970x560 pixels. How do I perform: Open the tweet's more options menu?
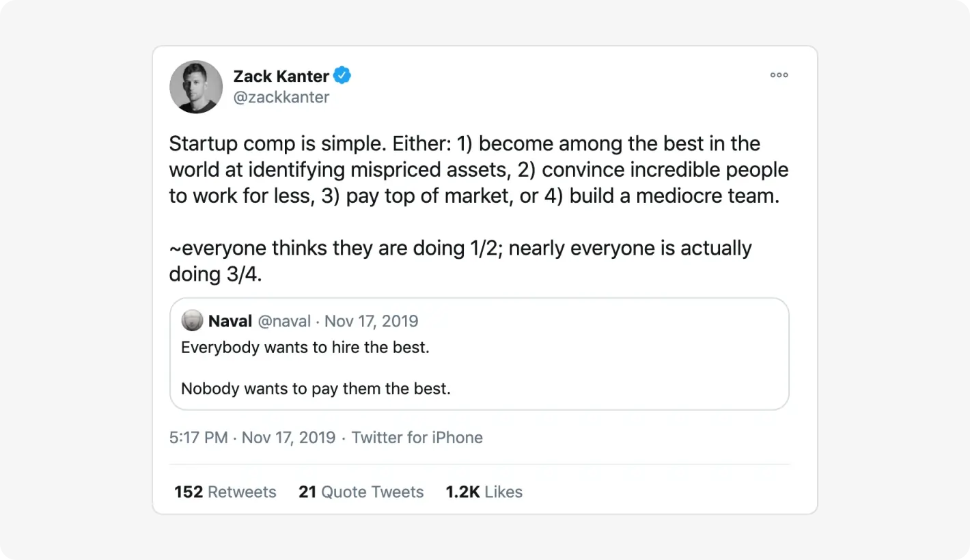[779, 75]
